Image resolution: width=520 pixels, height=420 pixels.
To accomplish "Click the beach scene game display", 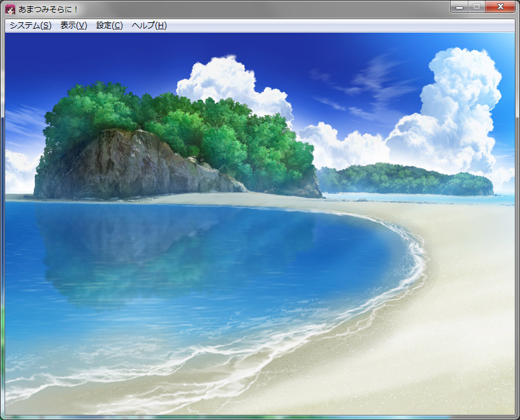I will click(260, 224).
